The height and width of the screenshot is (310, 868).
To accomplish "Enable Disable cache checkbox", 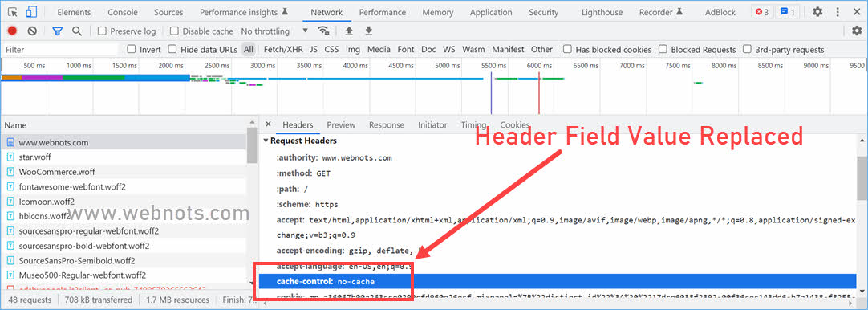I will click(x=174, y=31).
